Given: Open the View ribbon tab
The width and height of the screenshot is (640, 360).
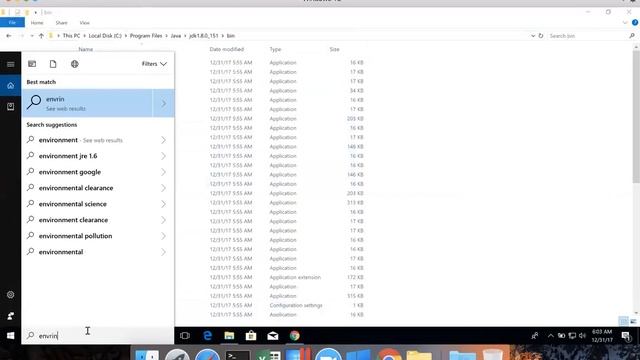Looking at the screenshot, I should coord(84,23).
